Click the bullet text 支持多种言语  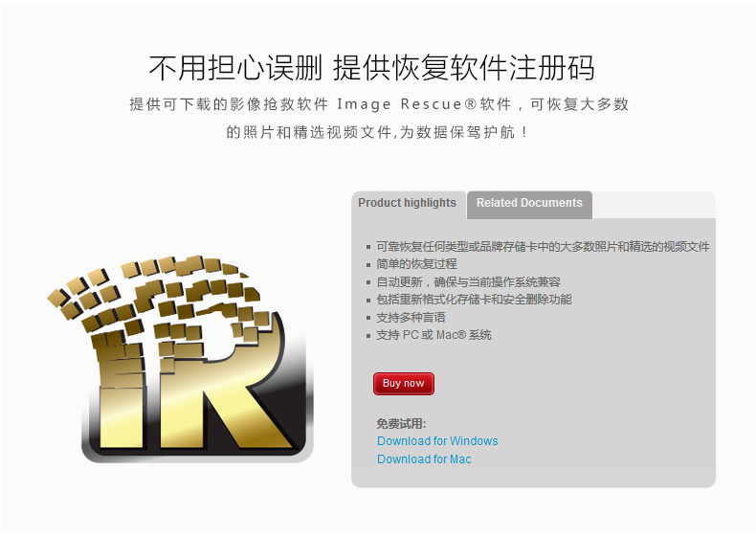[411, 318]
